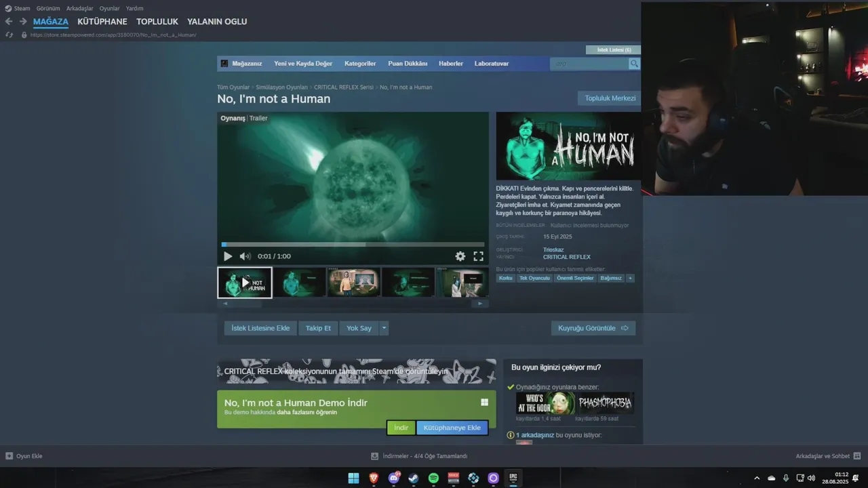Select the second screenshot thumbnail

coord(299,283)
